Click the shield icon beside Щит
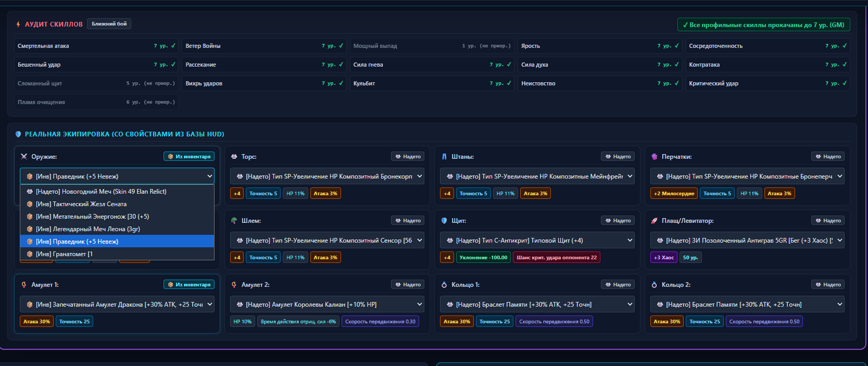The width and height of the screenshot is (868, 366). pyautogui.click(x=444, y=221)
